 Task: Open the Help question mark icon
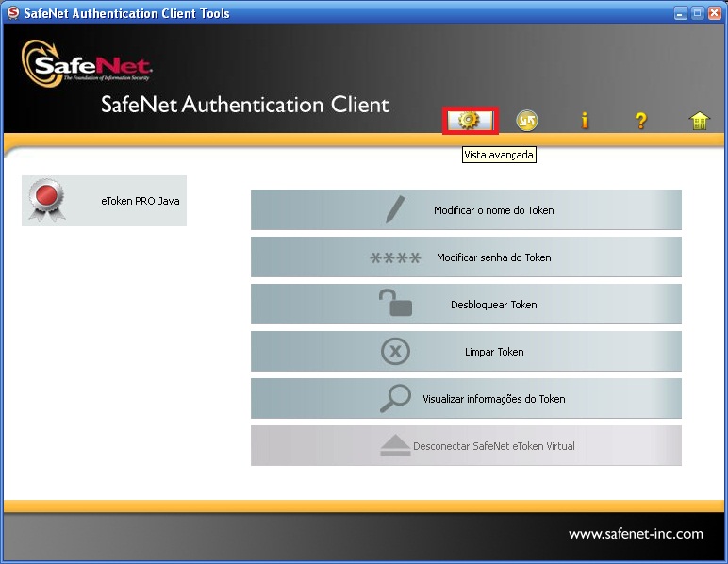[x=640, y=121]
